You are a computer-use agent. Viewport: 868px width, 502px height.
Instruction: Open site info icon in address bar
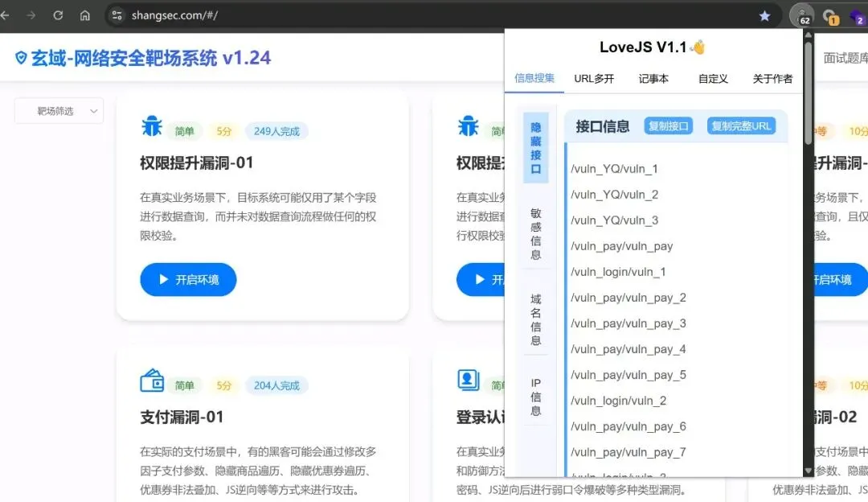[117, 15]
